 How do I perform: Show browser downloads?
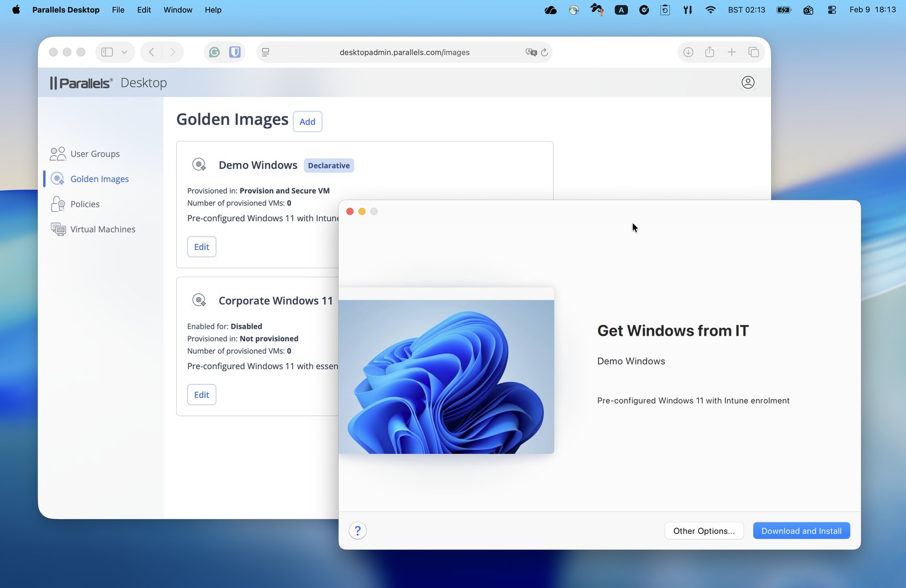688,52
